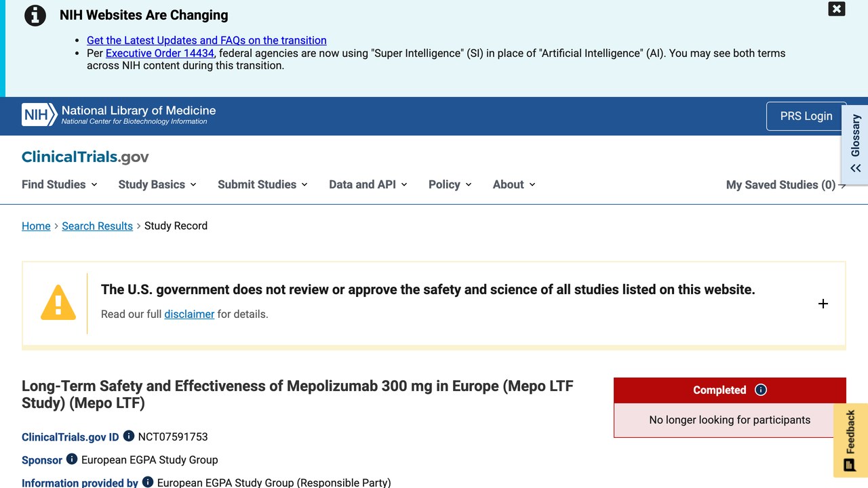Show info for ClinicalTrials.gov ID
The image size is (868, 488).
[129, 436]
